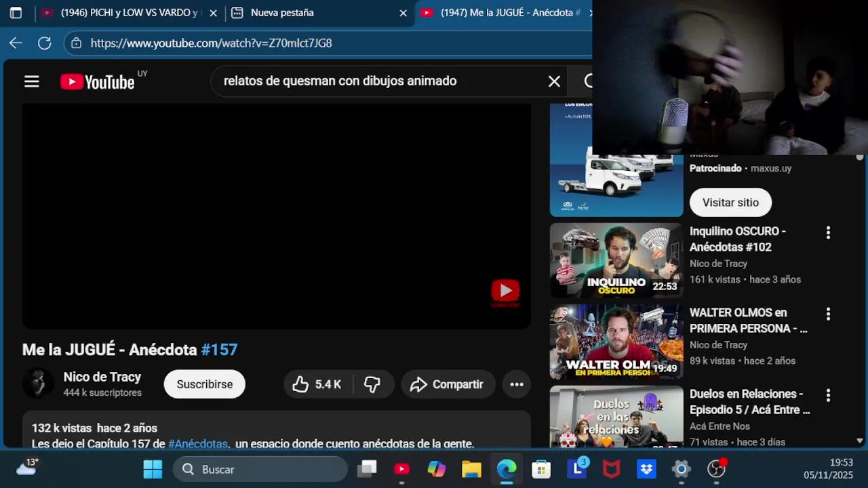
Task: Open WALTER OLMOS en PRIMERA PERSONA title
Action: tap(748, 321)
